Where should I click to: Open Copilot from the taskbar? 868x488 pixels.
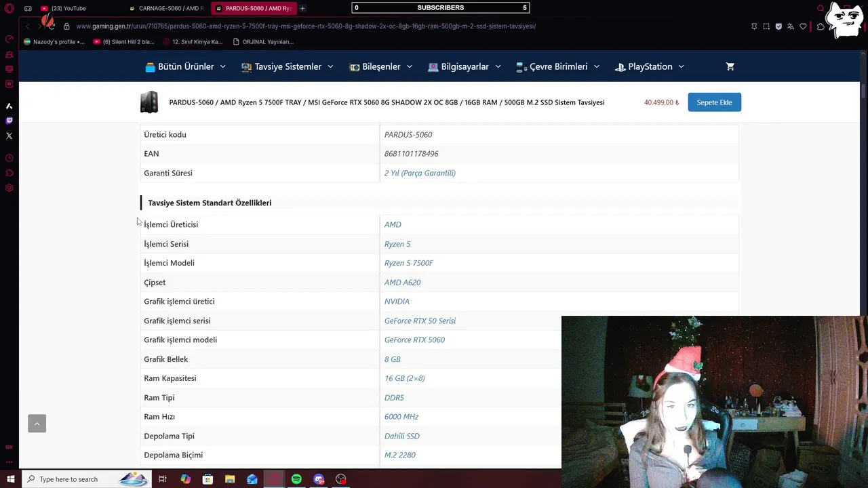[x=185, y=479]
